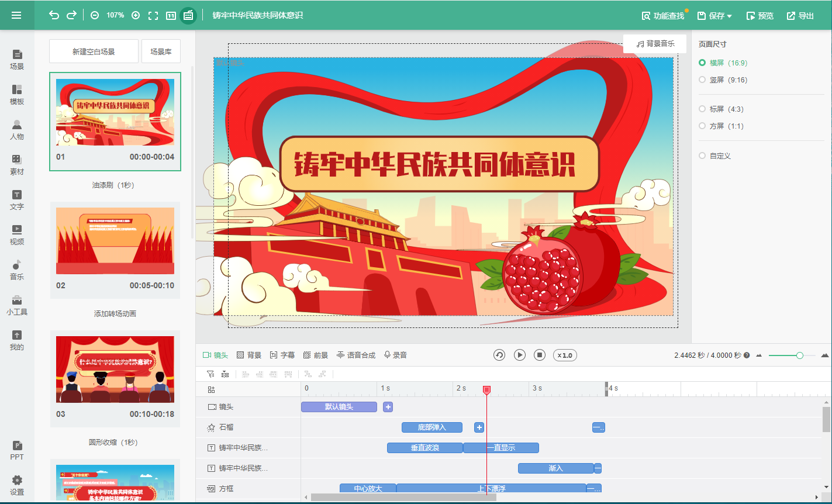The width and height of the screenshot is (832, 504).
Task: Change playback speed x1.0
Action: (x=565, y=355)
